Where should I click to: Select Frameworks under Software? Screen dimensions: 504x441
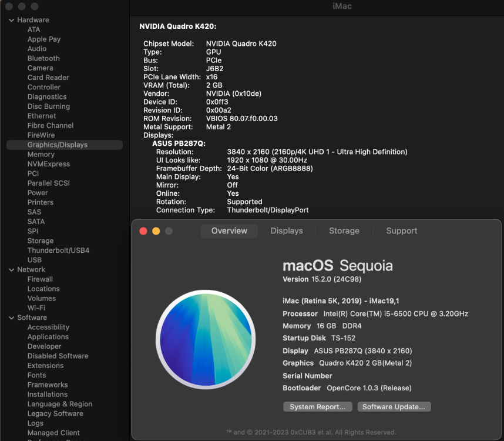[x=48, y=385]
